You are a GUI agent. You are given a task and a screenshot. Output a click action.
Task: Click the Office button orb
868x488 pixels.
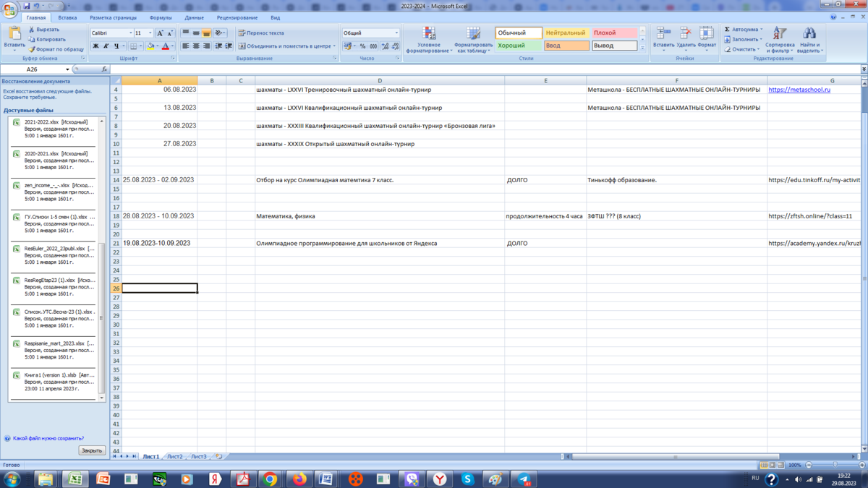coord(9,9)
